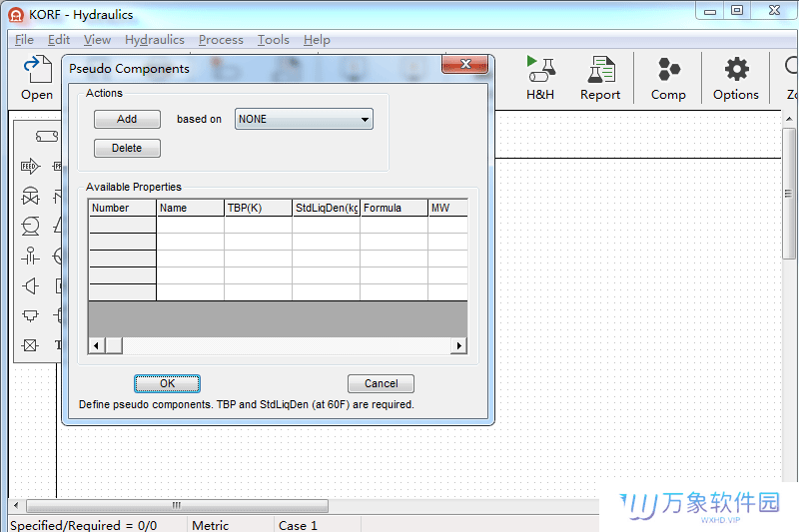Select the pump element

click(x=30, y=226)
